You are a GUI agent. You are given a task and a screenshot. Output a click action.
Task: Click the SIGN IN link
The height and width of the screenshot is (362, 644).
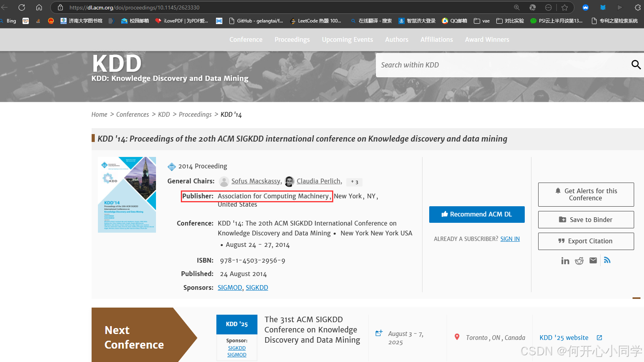point(510,239)
